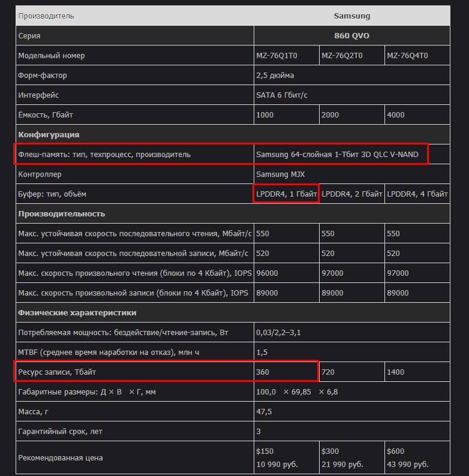Click the 'Буфер: тип, объём' row label
469x476 pixels.
point(52,194)
